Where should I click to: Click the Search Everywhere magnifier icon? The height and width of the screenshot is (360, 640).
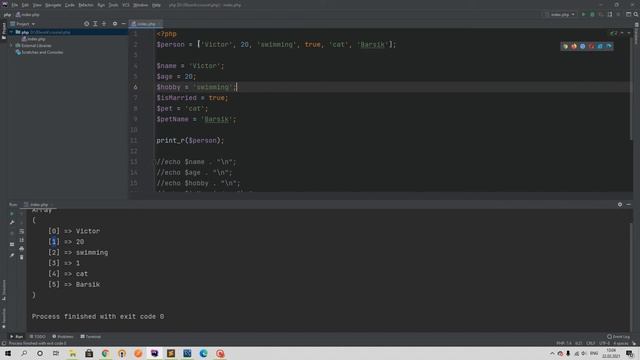pyautogui.click(x=636, y=14)
